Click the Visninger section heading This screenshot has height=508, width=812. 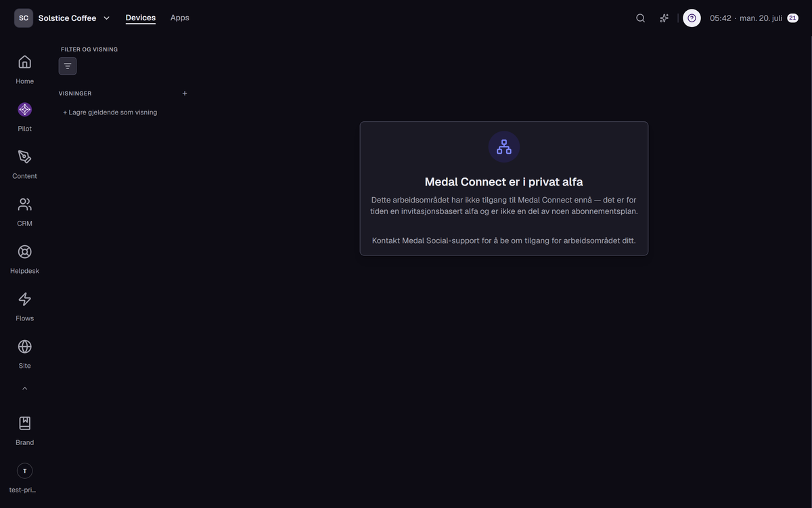(75, 93)
